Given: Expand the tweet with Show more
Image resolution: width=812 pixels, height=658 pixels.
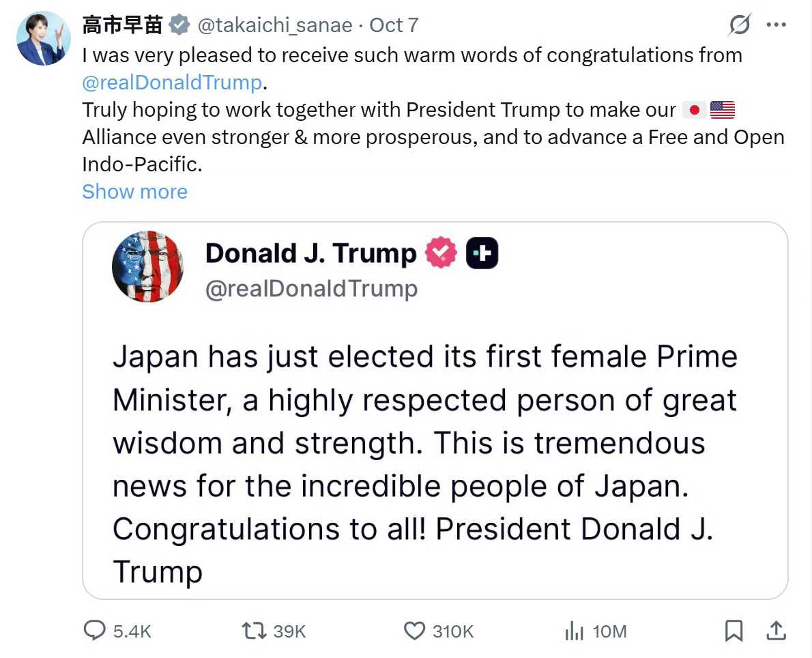Looking at the screenshot, I should (134, 192).
